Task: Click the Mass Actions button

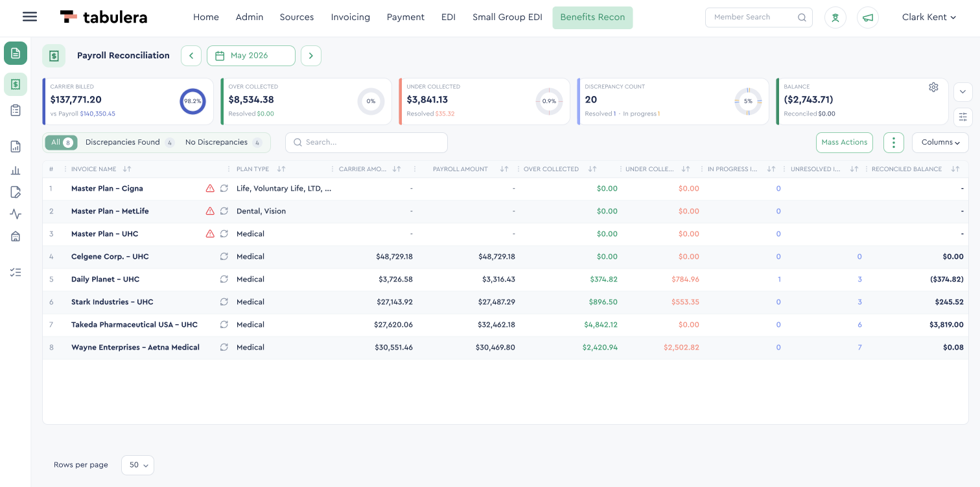Action: pyautogui.click(x=845, y=143)
